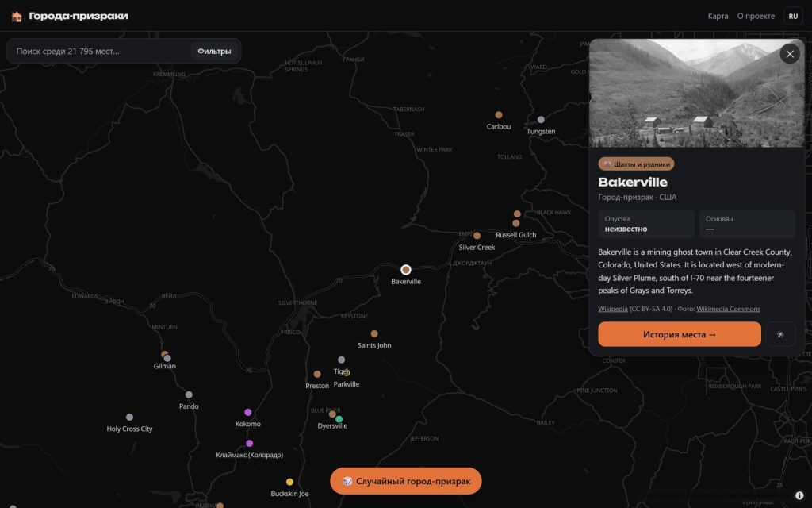Select the Bakerville map marker
This screenshot has width=812, height=508.
click(x=406, y=270)
